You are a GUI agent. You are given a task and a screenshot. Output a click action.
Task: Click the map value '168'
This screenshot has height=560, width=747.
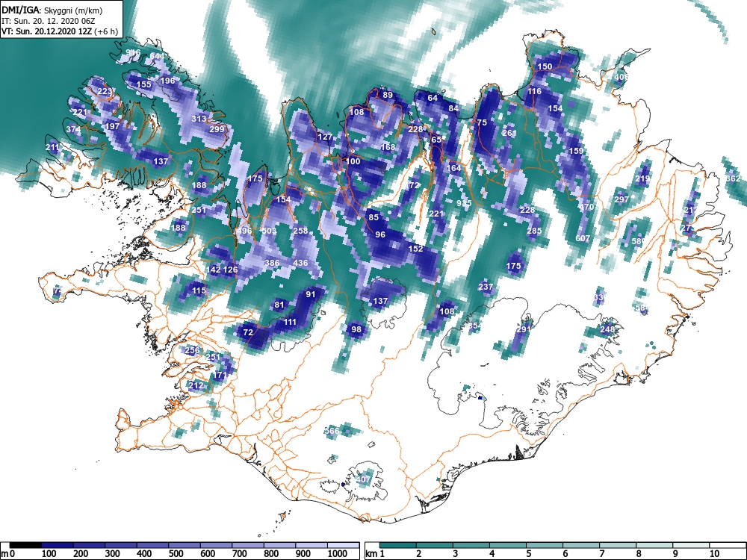pos(388,147)
